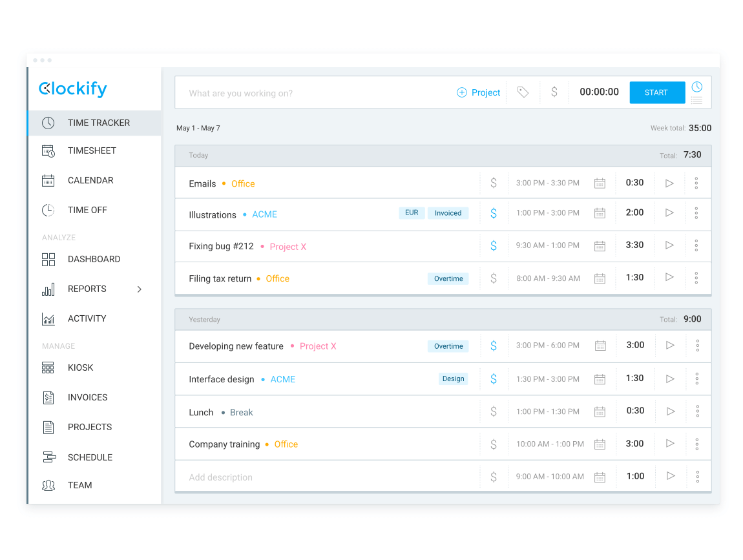This screenshot has height=560, width=743.
Task: Open the calendar picker for the Lunch entry
Action: (600, 411)
